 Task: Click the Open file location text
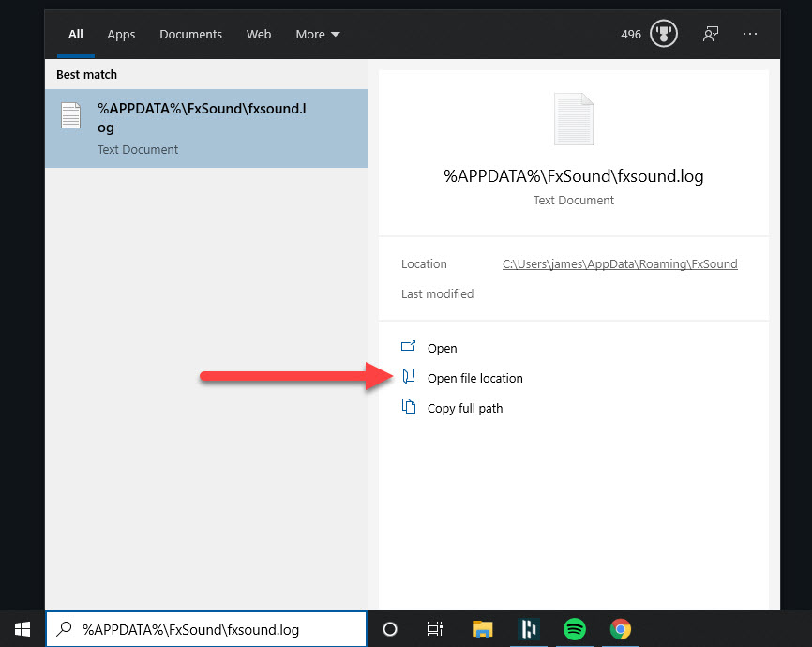tap(474, 378)
